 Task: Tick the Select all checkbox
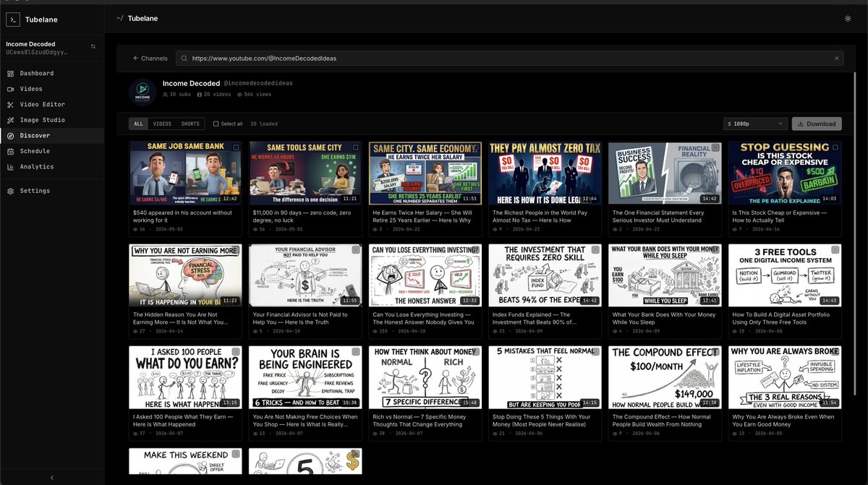[216, 124]
